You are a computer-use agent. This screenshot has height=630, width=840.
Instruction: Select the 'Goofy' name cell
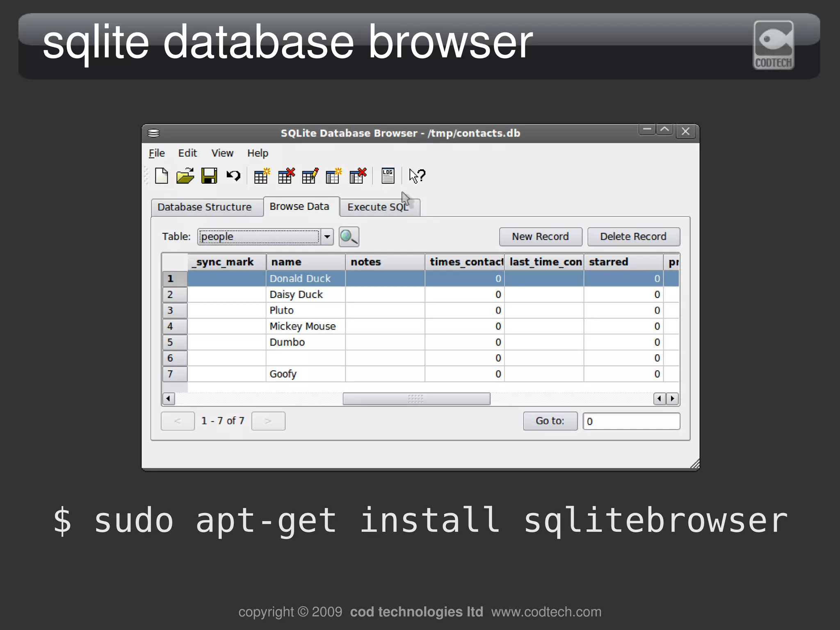click(306, 374)
